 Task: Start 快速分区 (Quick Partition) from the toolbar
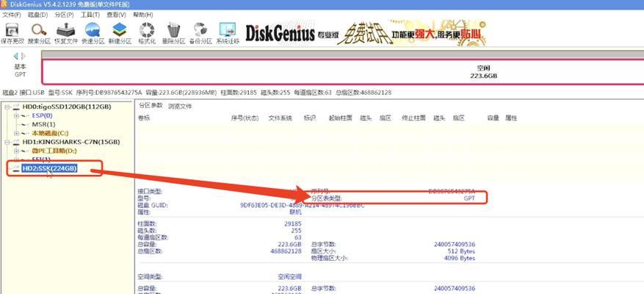coord(93,34)
